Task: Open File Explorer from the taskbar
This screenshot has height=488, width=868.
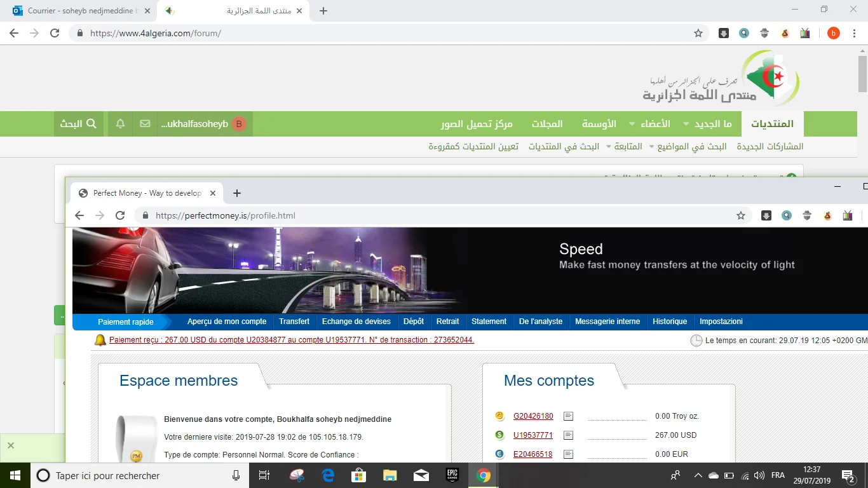Action: pos(390,475)
